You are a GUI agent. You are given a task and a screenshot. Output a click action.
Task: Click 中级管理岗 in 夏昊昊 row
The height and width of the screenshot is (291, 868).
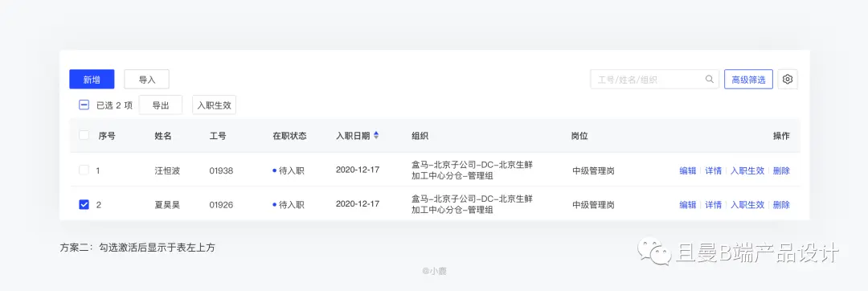pyautogui.click(x=593, y=205)
